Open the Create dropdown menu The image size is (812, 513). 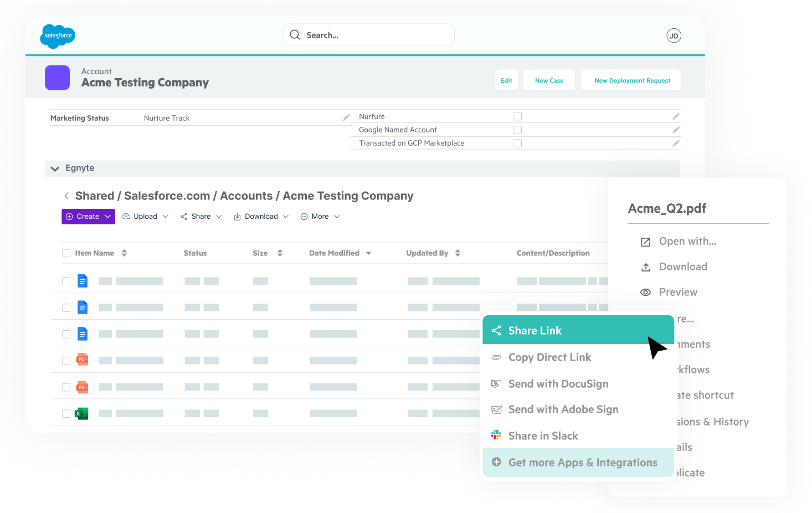tap(88, 216)
